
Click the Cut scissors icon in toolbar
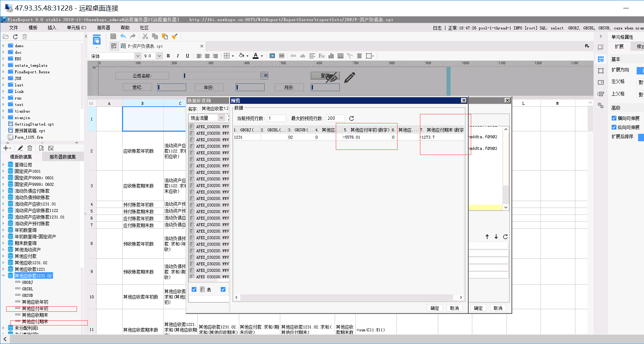pos(145,36)
